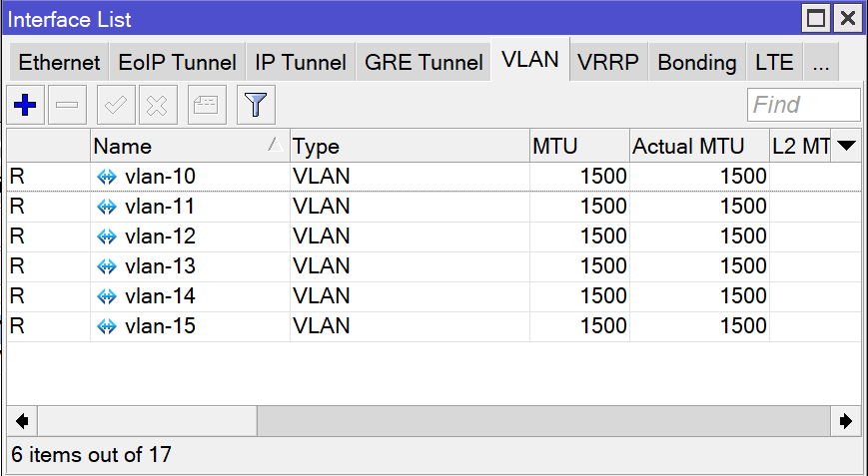Click the blue plus Add button
The height and width of the screenshot is (476, 868).
(25, 105)
